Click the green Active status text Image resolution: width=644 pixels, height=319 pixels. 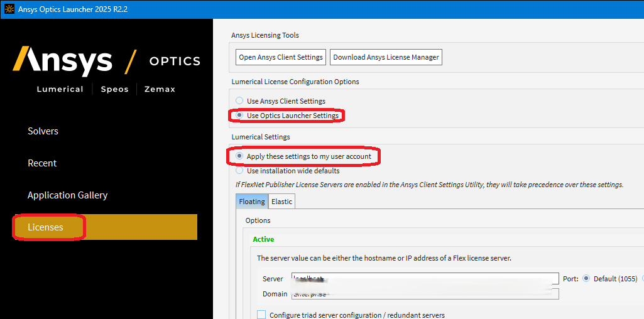click(x=263, y=239)
